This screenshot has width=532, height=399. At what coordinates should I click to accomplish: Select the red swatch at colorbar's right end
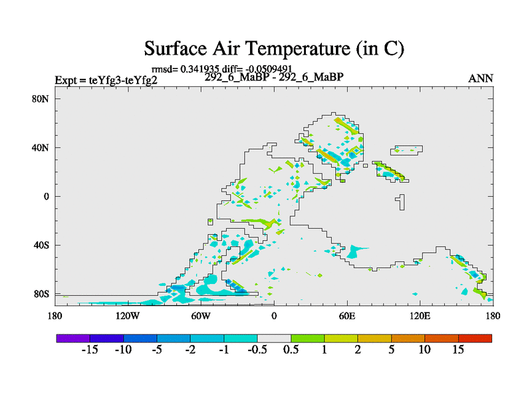pos(475,338)
